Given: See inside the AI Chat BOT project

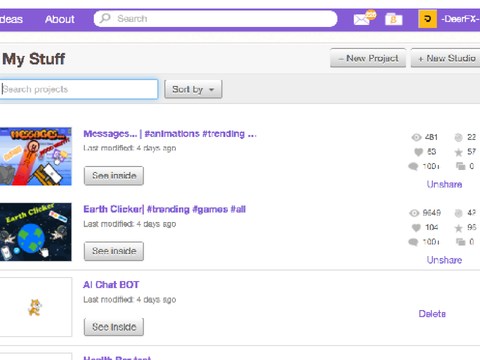Looking at the screenshot, I should point(114,327).
